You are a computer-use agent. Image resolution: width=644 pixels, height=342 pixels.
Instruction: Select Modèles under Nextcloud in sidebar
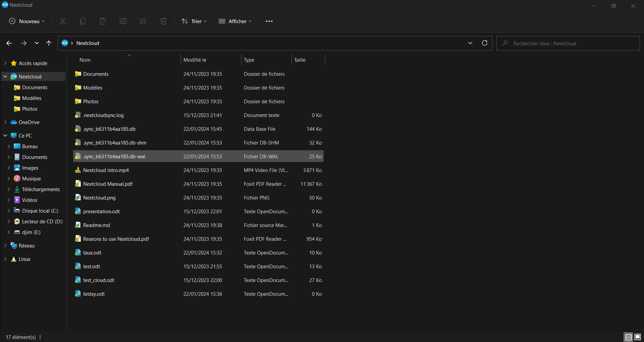click(32, 98)
